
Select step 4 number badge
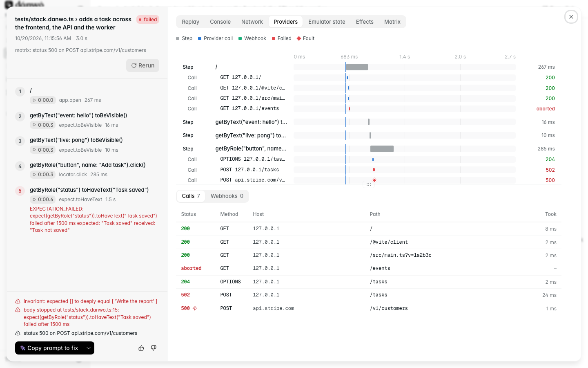[20, 166]
